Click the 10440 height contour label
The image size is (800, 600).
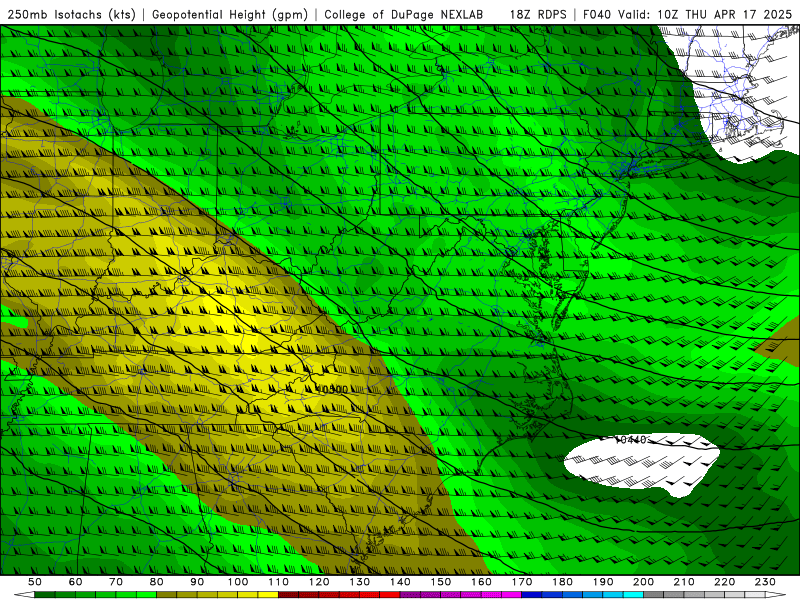tap(631, 439)
